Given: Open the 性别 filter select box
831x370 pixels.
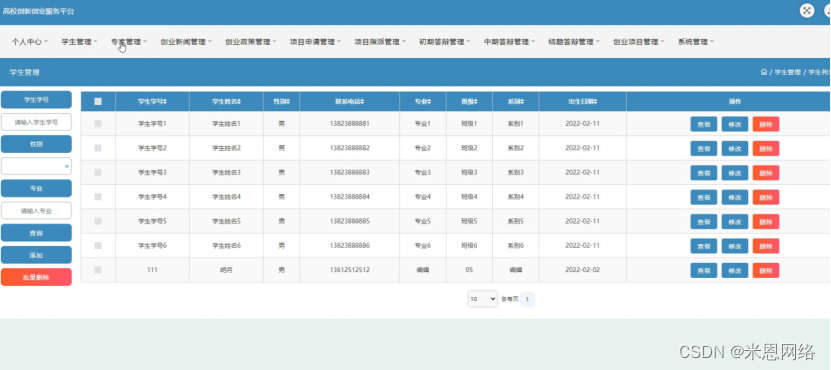Looking at the screenshot, I should (x=36, y=166).
